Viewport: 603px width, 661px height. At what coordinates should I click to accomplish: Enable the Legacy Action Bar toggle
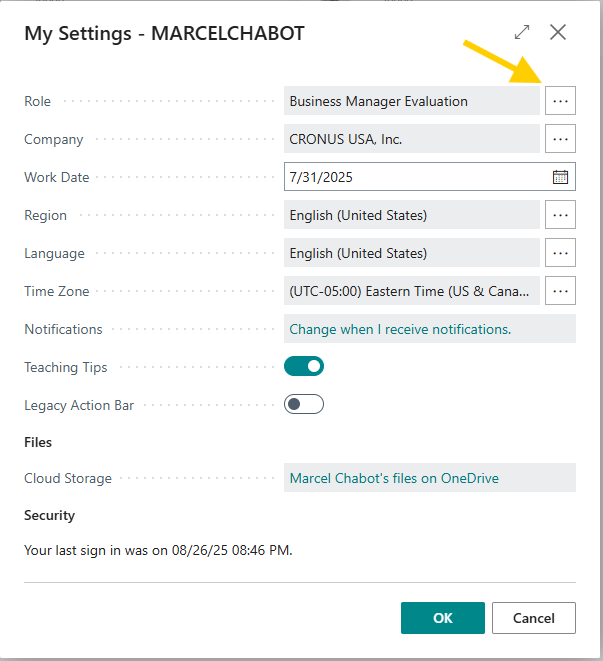pyautogui.click(x=304, y=405)
